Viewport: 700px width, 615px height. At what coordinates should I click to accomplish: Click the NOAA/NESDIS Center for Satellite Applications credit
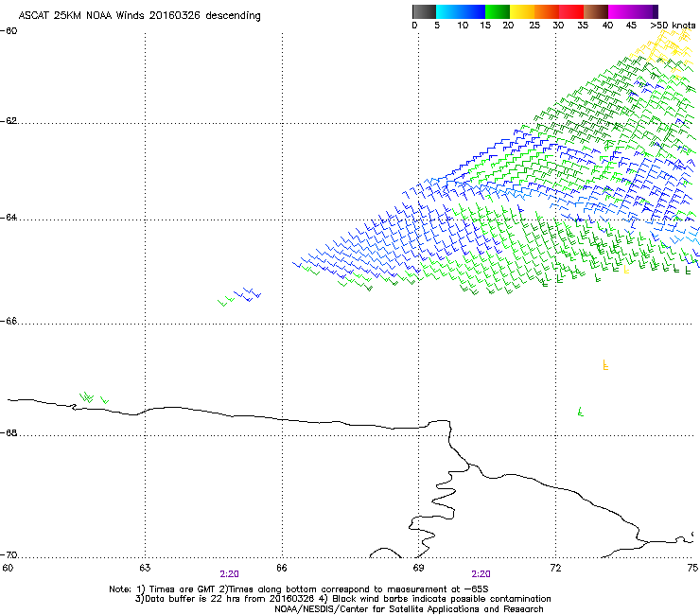409,608
